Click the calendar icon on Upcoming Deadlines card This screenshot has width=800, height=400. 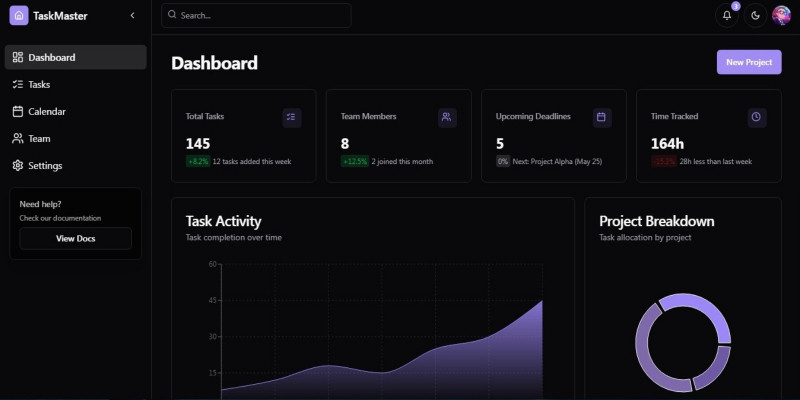[x=601, y=117]
